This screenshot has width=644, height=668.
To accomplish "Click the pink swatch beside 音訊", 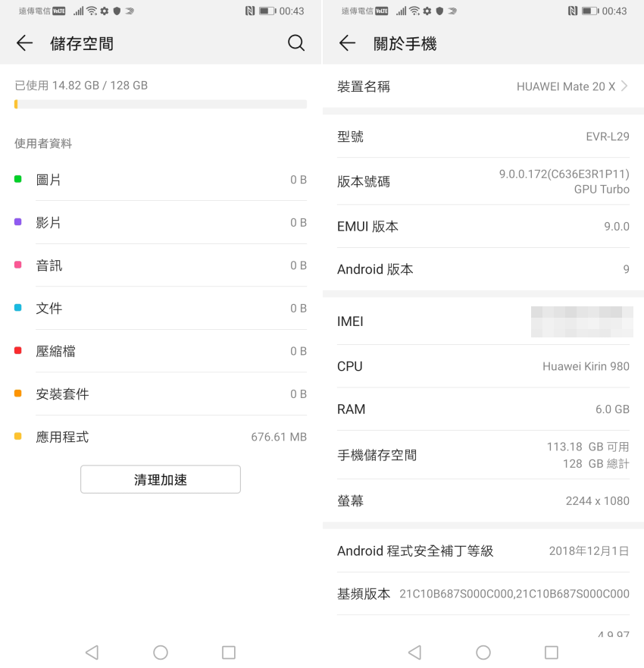I will tap(18, 265).
